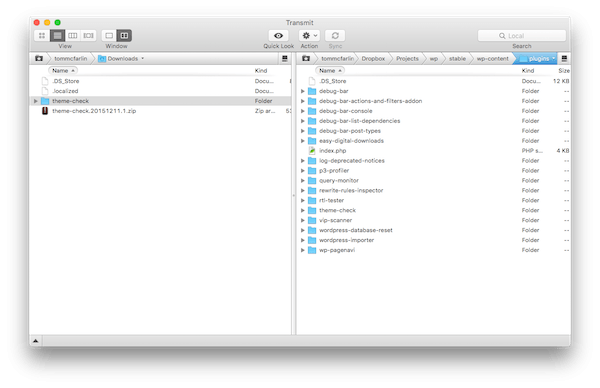The width and height of the screenshot is (600, 388).
Task: Expand debug-bar-list-dependencies folder
Action: 303,121
